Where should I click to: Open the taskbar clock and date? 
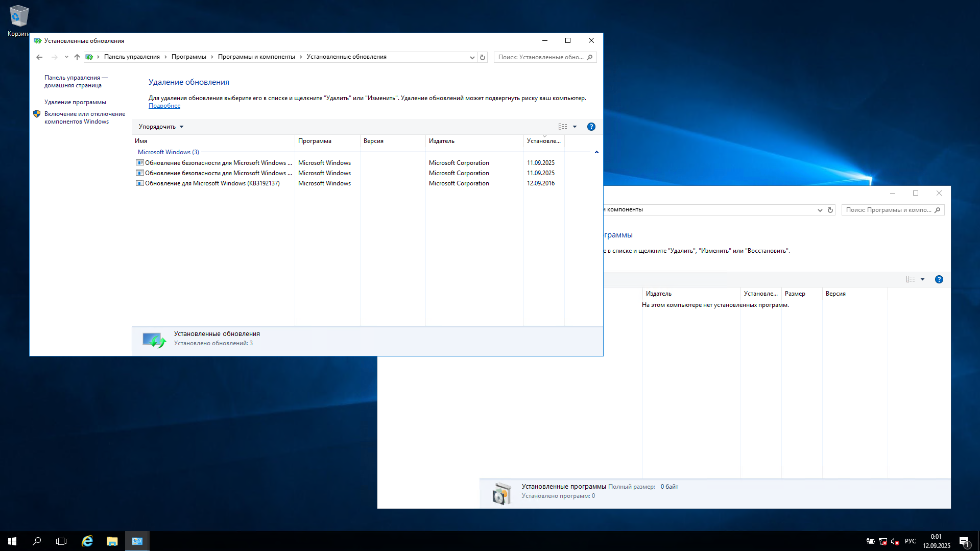936,541
